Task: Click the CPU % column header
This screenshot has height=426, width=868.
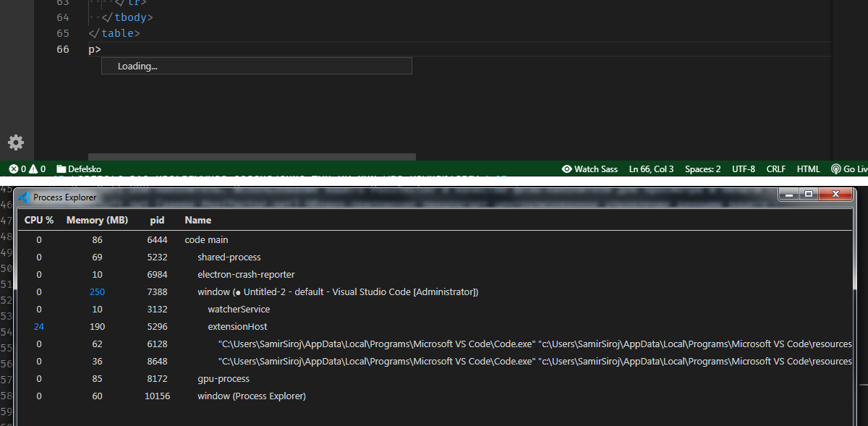Action: (x=39, y=220)
